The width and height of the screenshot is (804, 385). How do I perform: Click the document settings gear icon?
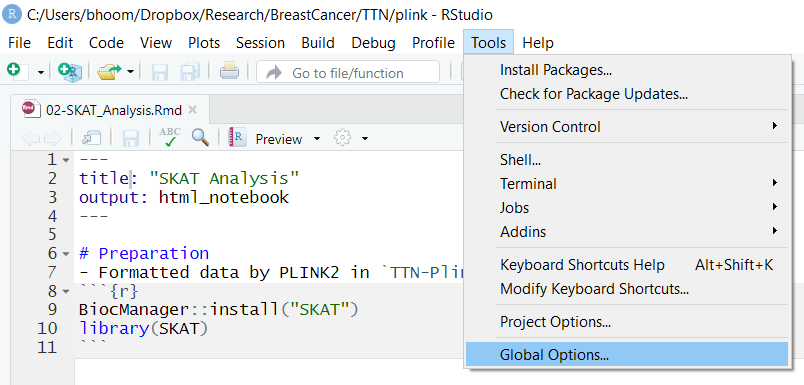point(342,138)
